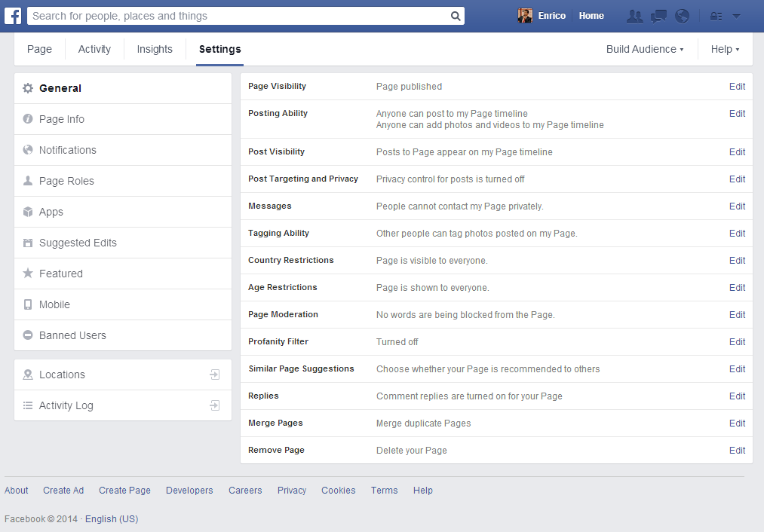Click in the search people field
764x532 pixels.
[x=239, y=16]
